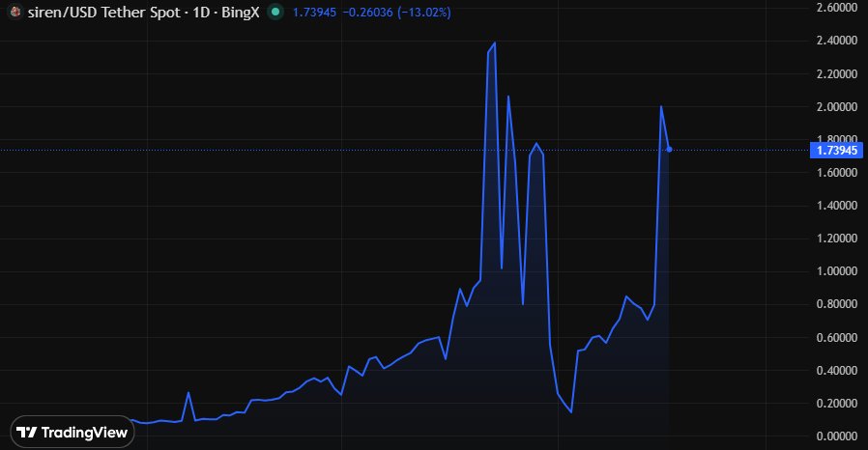This screenshot has height=450, width=868.
Task: Click the 1.20000 price axis label
Action: [x=836, y=239]
